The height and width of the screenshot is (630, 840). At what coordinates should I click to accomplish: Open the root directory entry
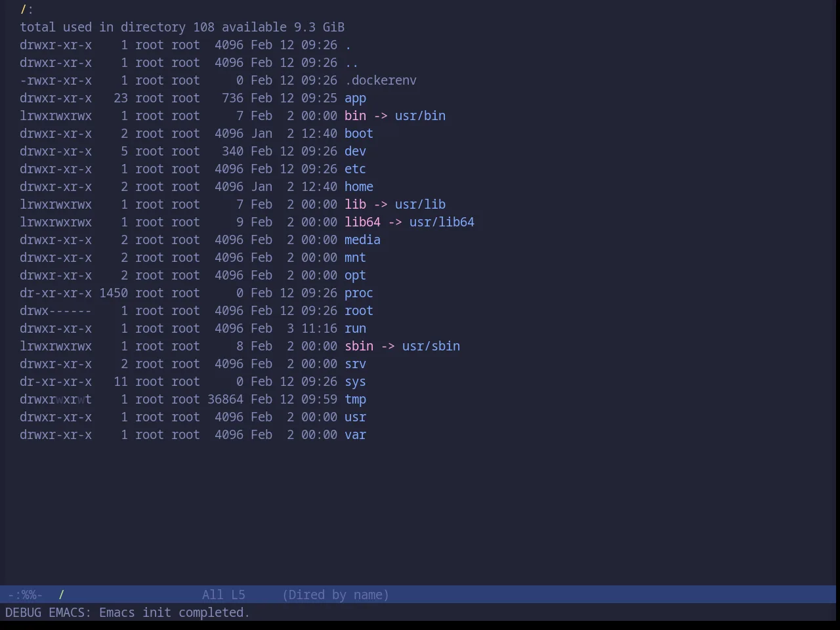[359, 311]
